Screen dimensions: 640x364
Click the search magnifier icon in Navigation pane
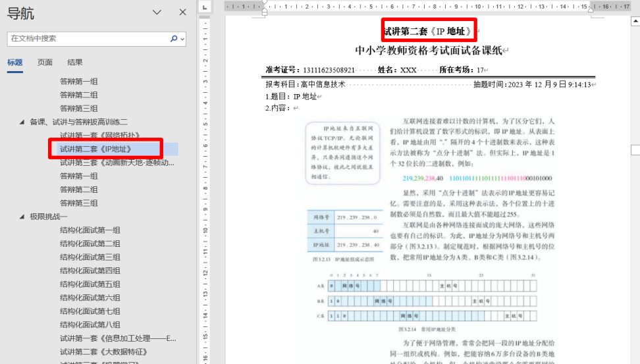[174, 39]
